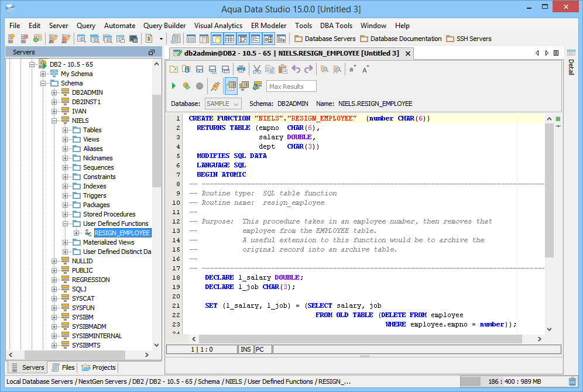The width and height of the screenshot is (583, 392).
Task: Switch to the Projects tab
Action: 99,367
